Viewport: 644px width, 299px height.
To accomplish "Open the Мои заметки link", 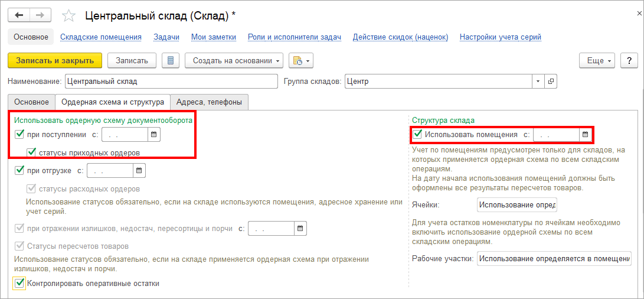I will pyautogui.click(x=214, y=37).
